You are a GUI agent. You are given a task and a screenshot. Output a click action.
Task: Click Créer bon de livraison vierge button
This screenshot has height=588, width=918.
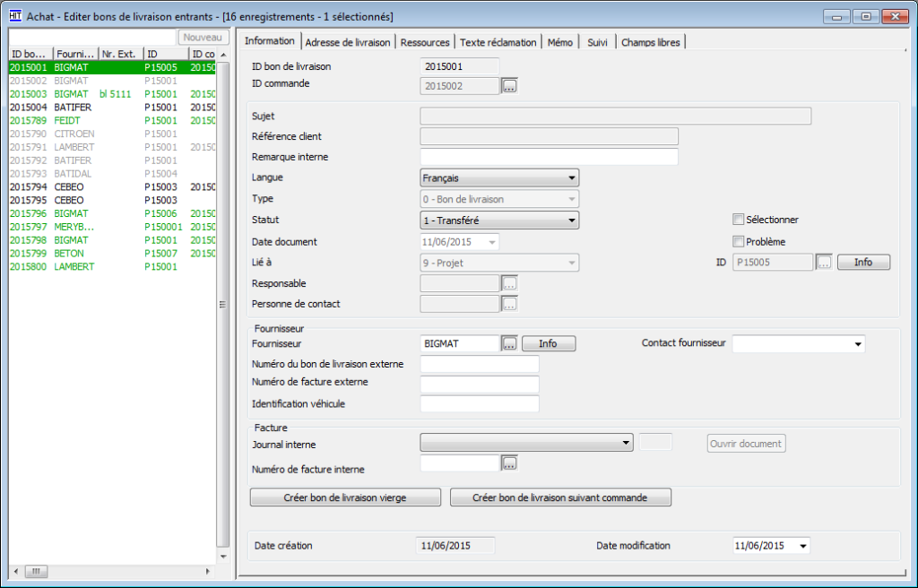pyautogui.click(x=345, y=497)
